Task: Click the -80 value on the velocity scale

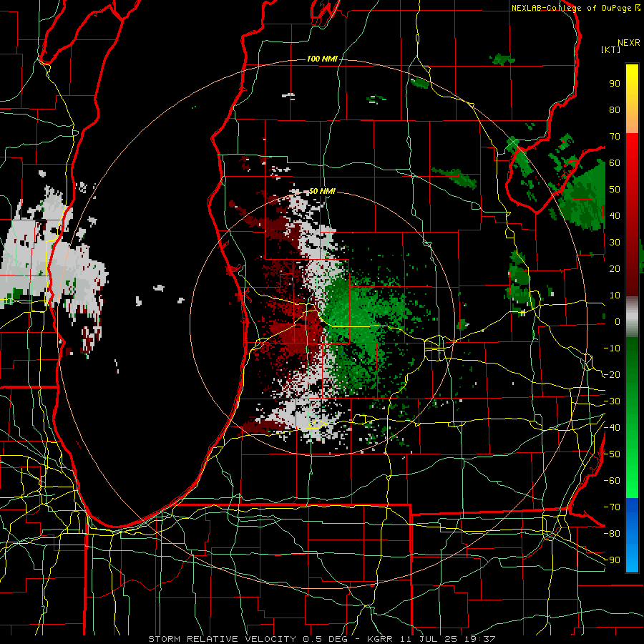Action: click(612, 534)
